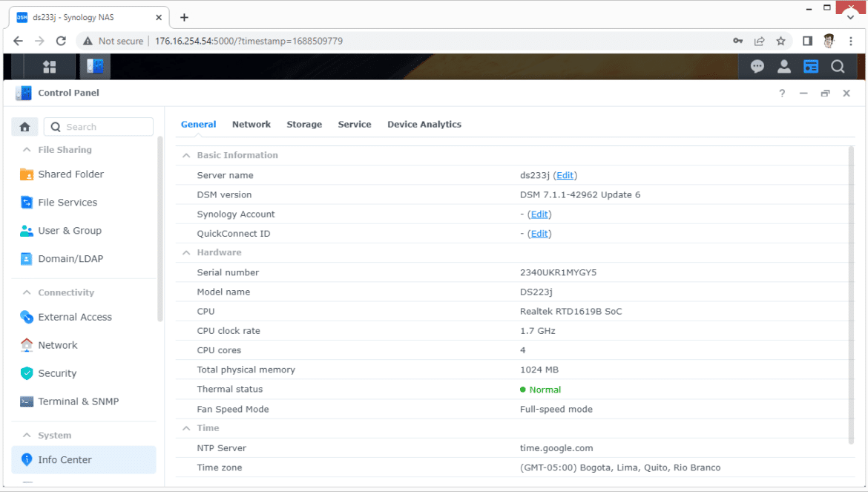The image size is (868, 492).
Task: Click Control Panel taskbar icon
Action: [95, 66]
